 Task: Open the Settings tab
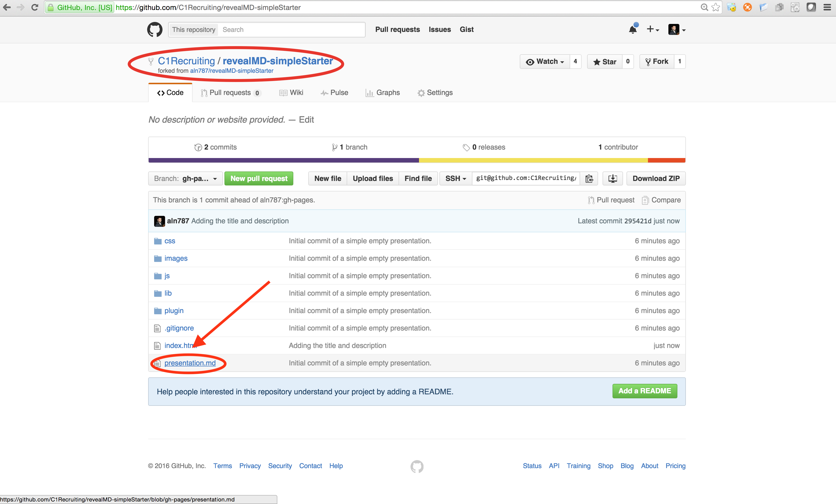click(435, 92)
